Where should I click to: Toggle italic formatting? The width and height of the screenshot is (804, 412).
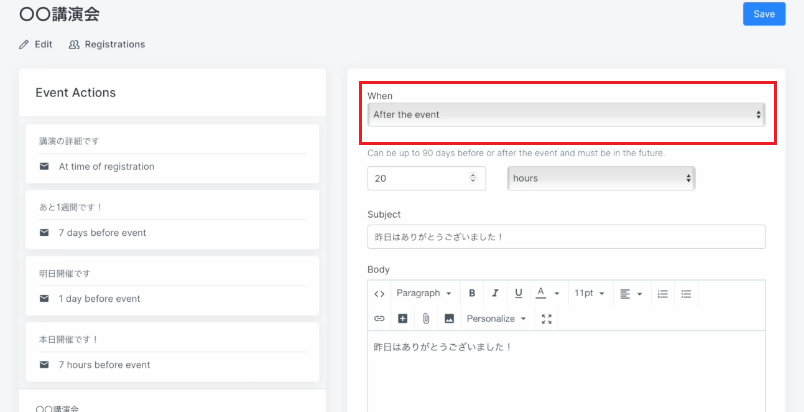(x=495, y=294)
